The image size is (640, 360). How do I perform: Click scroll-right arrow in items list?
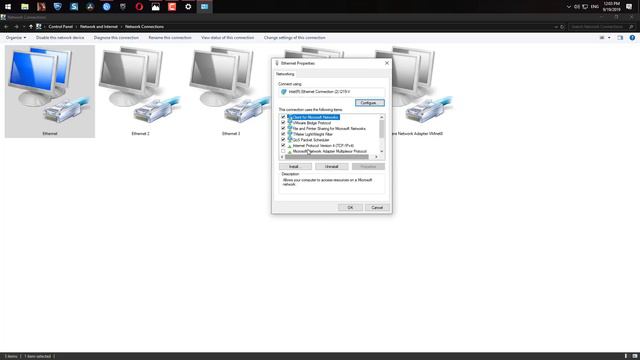tap(376, 157)
